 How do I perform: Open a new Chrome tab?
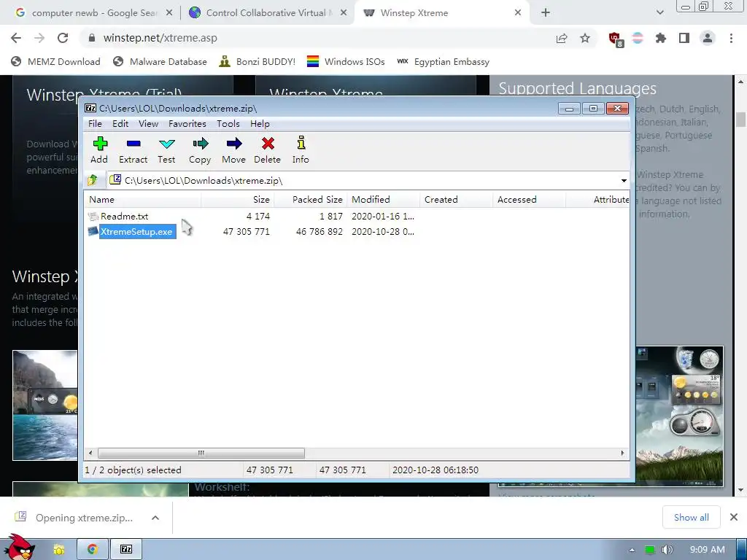tap(546, 13)
